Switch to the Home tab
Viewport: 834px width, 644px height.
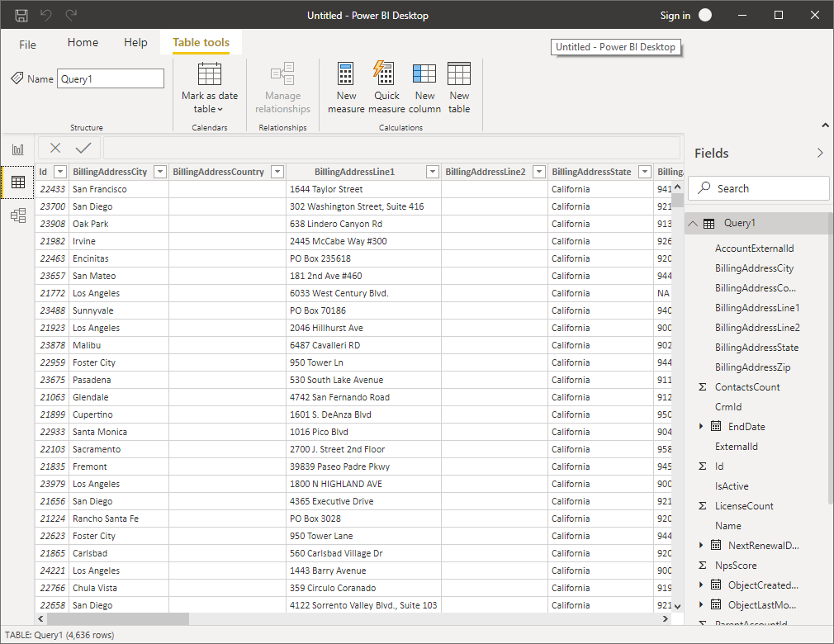pos(83,43)
